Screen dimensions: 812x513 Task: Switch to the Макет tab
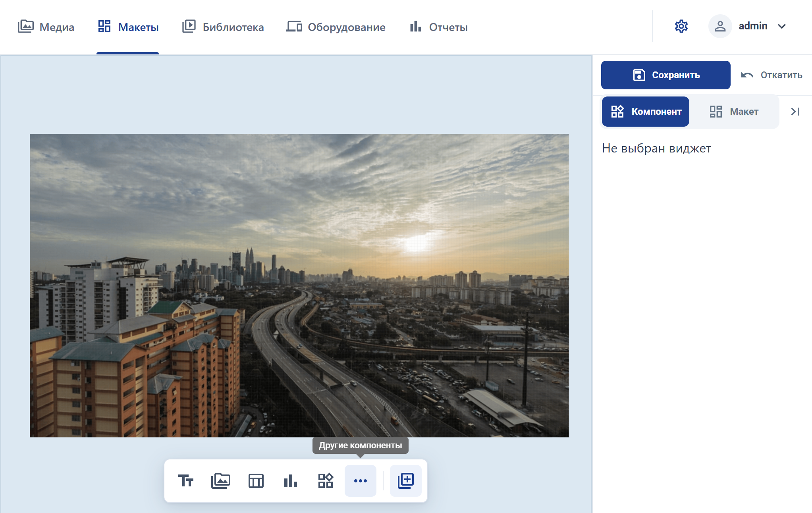pos(734,112)
